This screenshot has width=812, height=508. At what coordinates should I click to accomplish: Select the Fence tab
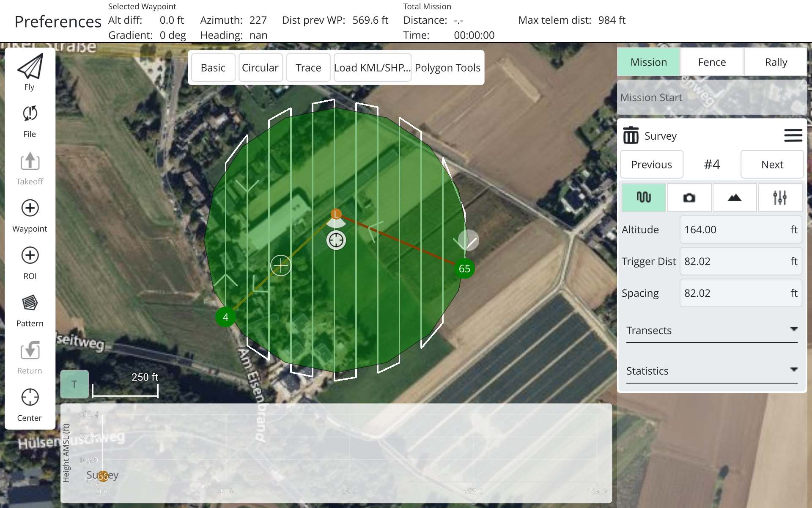click(x=712, y=62)
